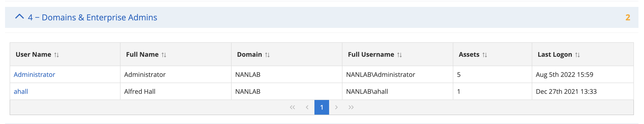Click Last Logon sort arrows icon
This screenshot has height=124, width=644.
pyautogui.click(x=577, y=55)
